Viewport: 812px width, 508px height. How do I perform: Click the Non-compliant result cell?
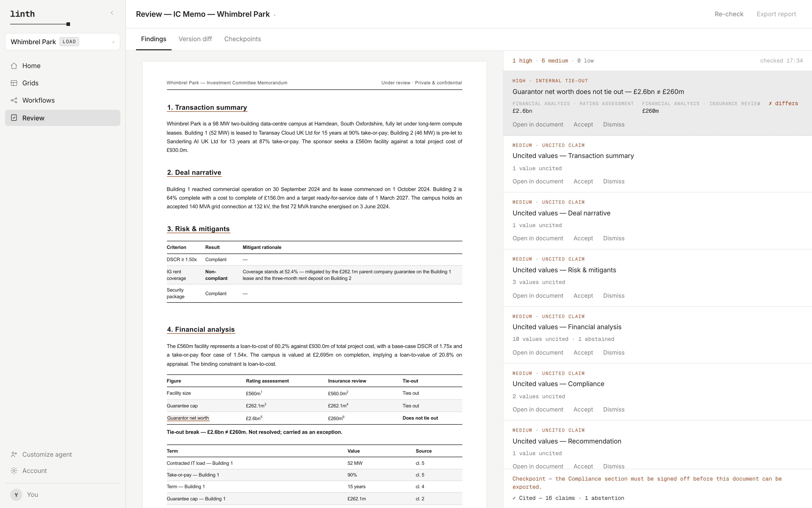pyautogui.click(x=216, y=275)
